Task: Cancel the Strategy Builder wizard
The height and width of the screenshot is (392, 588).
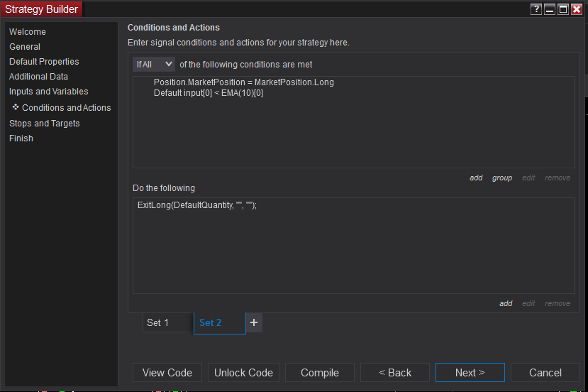Action: 545,373
